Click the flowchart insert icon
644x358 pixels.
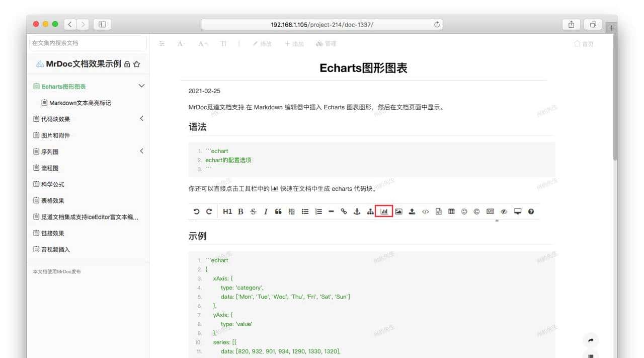point(370,211)
